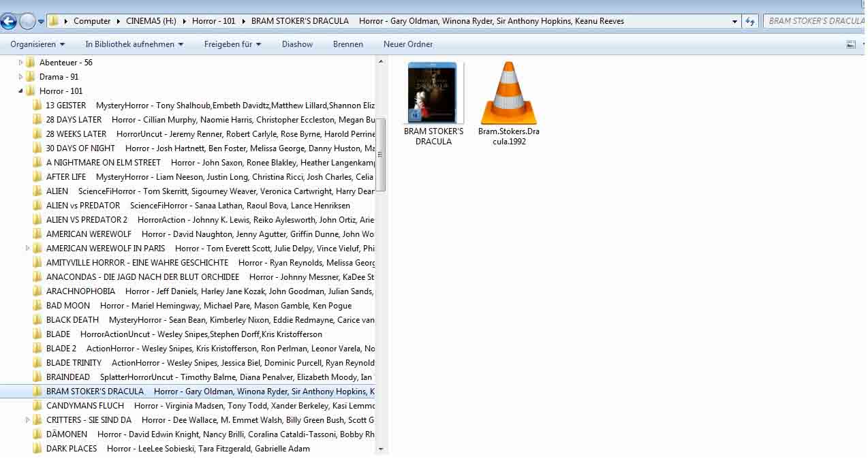Click the 28 DAYS LATER folder icon
Image resolution: width=868 pixels, height=461 pixels.
pos(37,120)
